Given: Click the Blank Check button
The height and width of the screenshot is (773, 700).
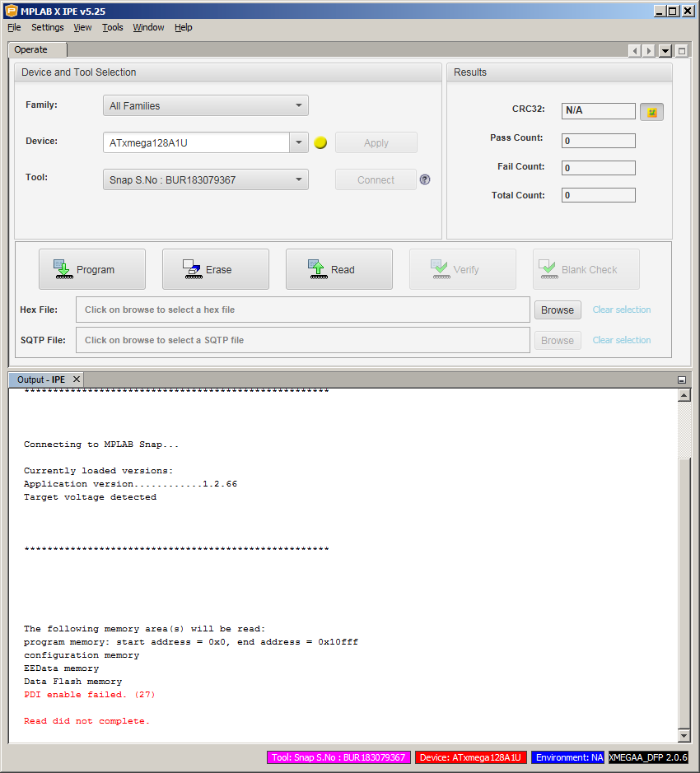Looking at the screenshot, I should [x=586, y=269].
